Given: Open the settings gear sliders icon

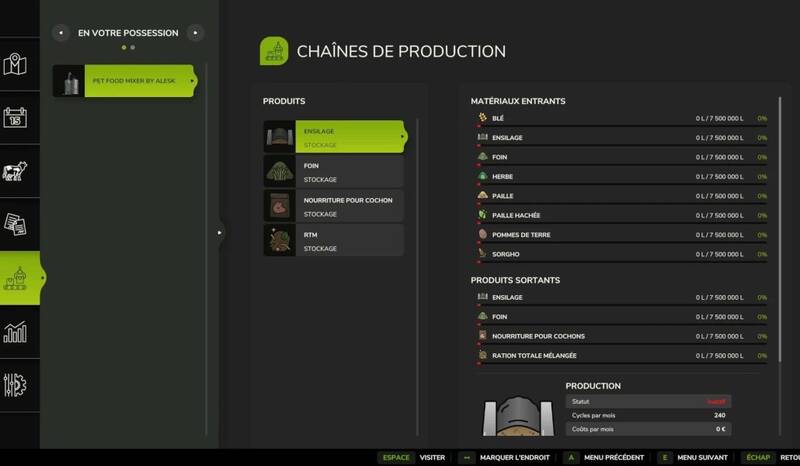Looking at the screenshot, I should [x=15, y=385].
